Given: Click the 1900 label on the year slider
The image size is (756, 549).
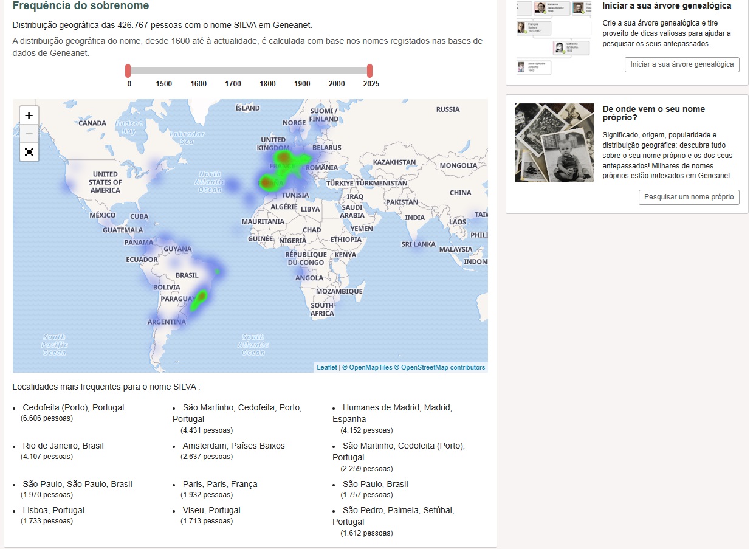Looking at the screenshot, I should point(302,84).
